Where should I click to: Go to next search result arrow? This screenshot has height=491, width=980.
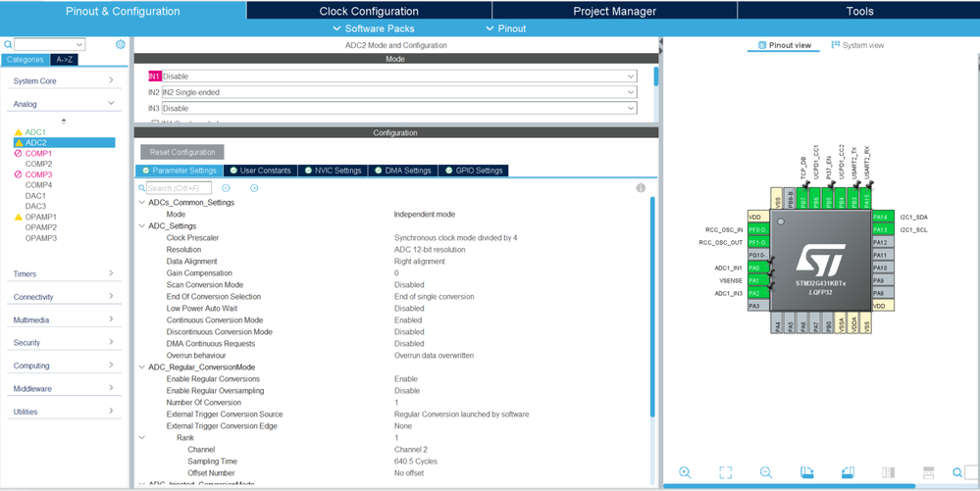(254, 188)
